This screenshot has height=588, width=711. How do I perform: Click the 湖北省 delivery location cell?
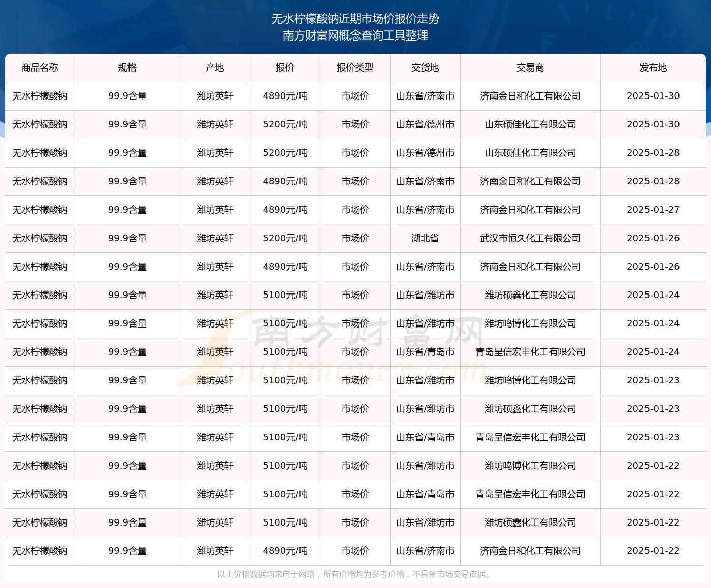tap(425, 238)
